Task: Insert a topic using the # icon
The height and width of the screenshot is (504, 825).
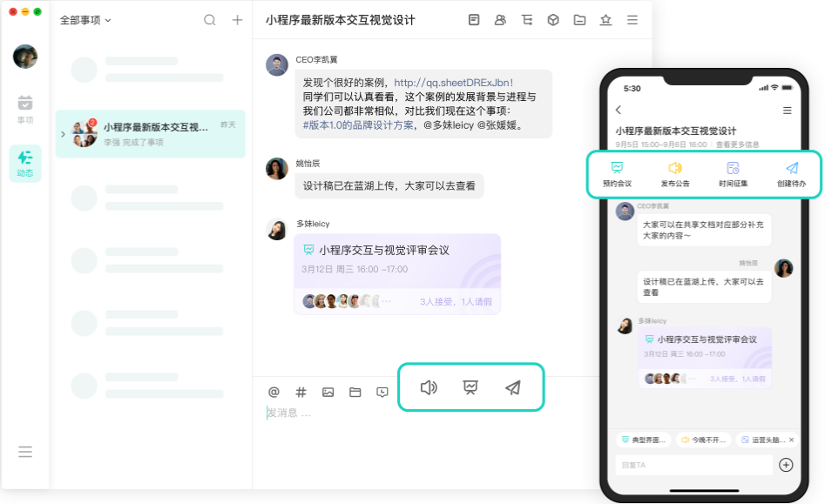Action: click(x=301, y=392)
